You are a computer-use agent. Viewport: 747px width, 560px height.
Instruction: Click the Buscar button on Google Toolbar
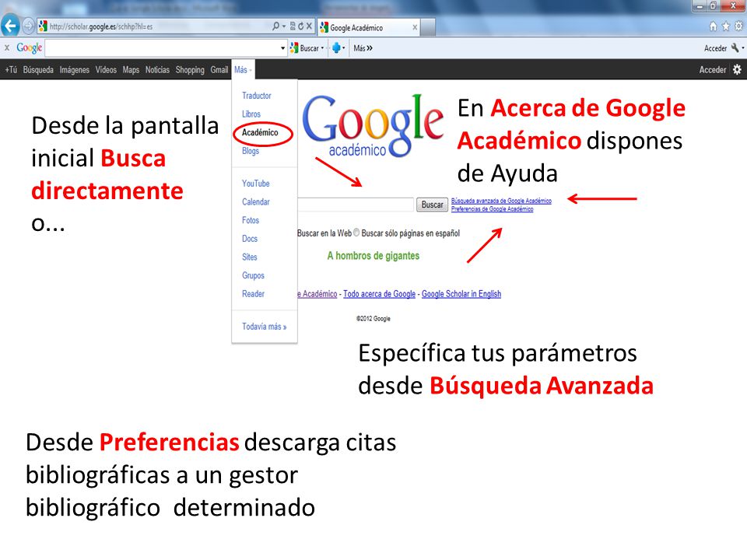click(x=305, y=48)
